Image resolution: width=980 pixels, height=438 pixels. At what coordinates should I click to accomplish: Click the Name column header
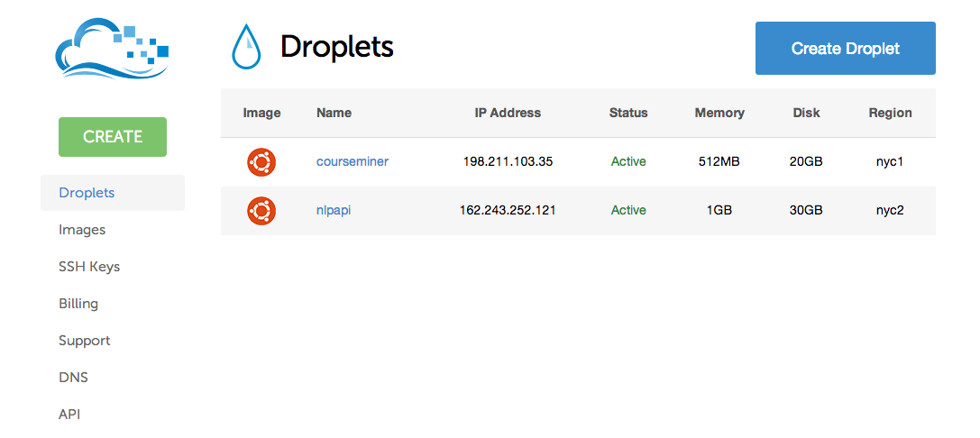pos(334,114)
